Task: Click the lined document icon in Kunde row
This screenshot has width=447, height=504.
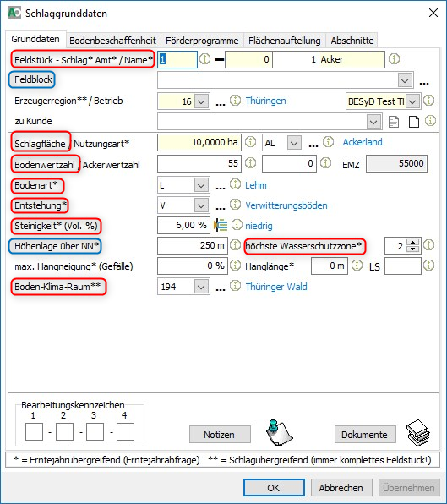Action: [x=394, y=122]
